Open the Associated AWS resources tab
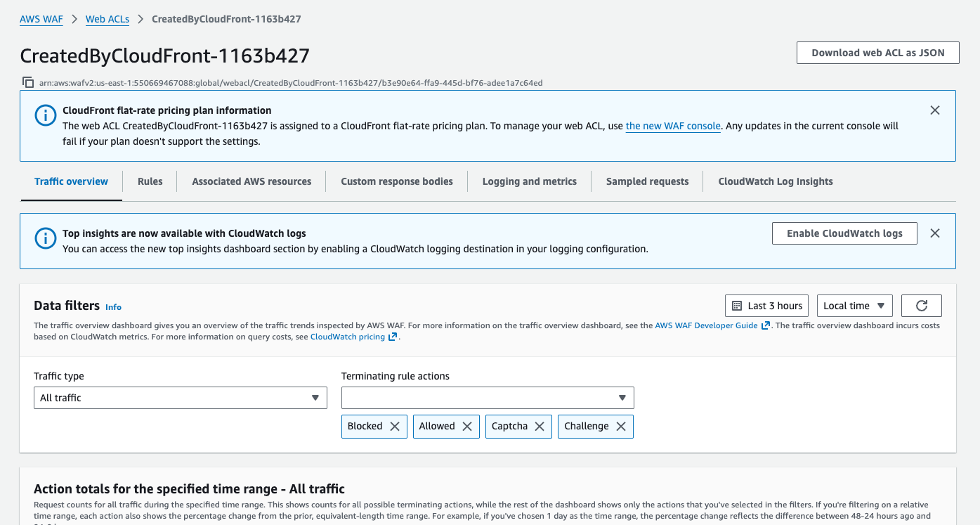The image size is (980, 525). click(251, 181)
